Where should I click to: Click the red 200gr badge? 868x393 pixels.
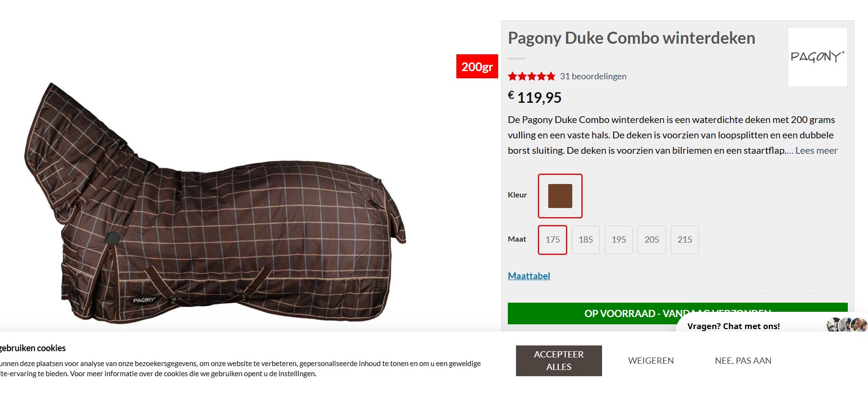[x=477, y=66]
